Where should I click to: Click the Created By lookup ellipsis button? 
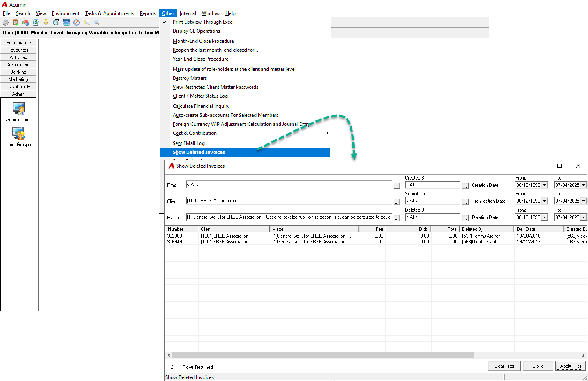click(465, 186)
